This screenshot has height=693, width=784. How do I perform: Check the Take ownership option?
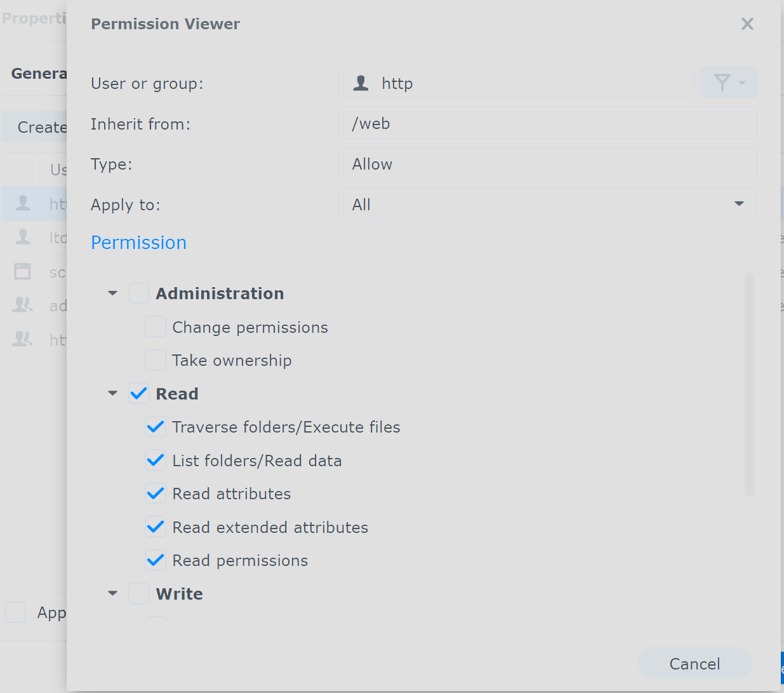click(x=156, y=360)
